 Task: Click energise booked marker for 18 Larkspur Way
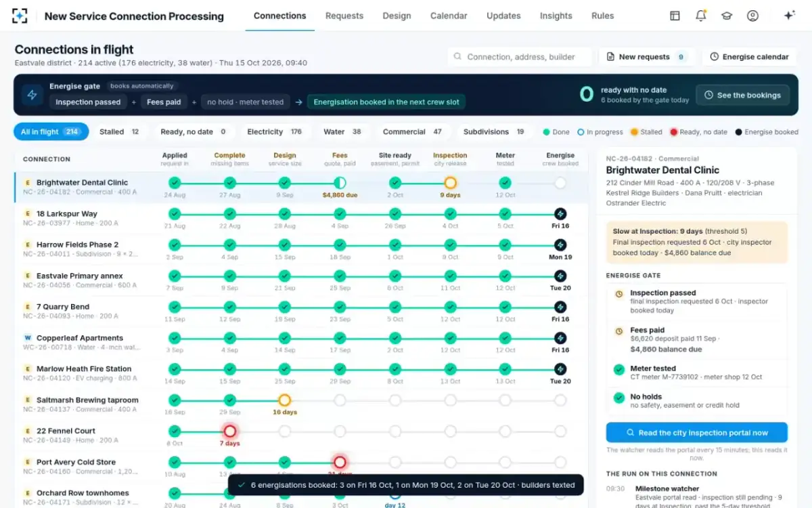coord(560,214)
